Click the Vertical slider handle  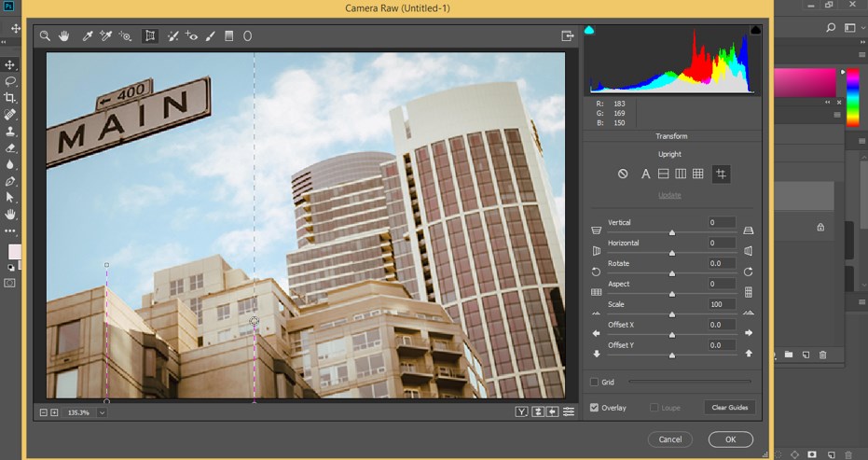click(671, 231)
